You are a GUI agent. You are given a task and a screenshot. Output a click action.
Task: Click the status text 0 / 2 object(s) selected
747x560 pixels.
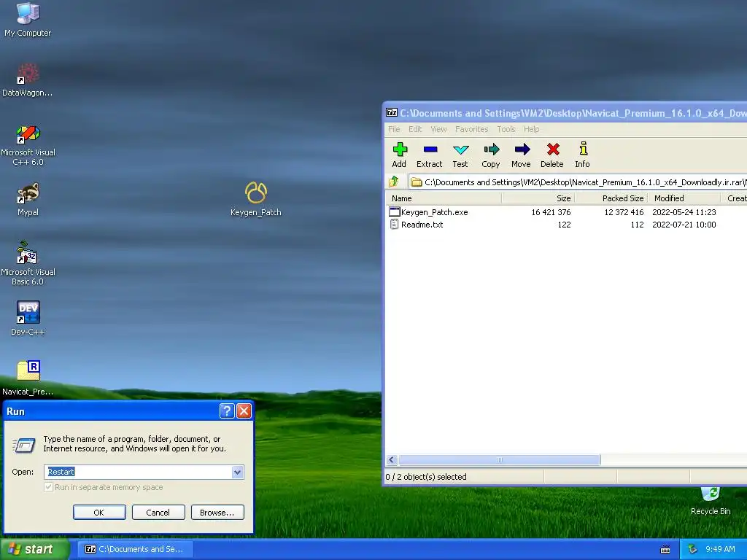tap(426, 477)
